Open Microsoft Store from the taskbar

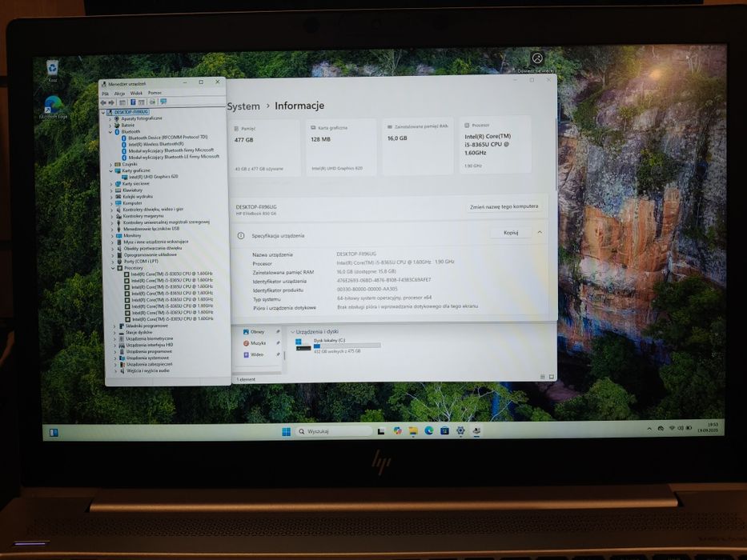444,430
